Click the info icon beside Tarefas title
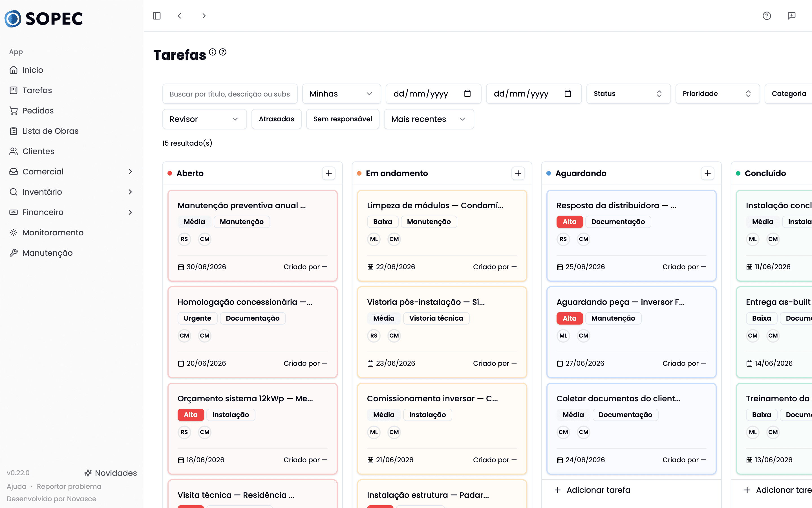 [x=213, y=52]
